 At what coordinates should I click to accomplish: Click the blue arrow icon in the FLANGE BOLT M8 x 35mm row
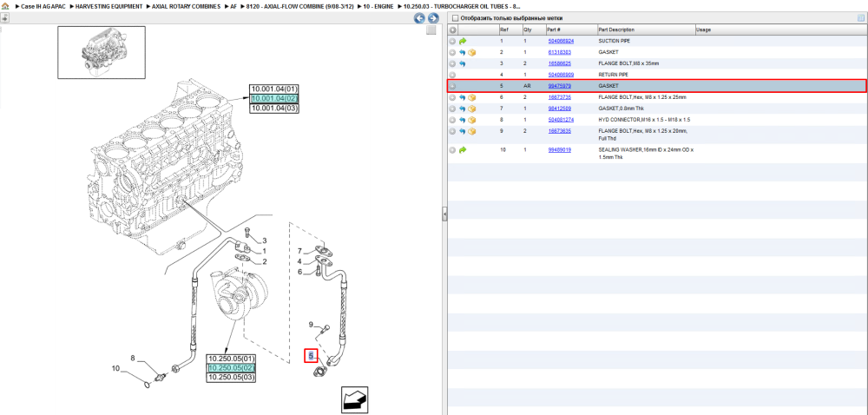pyautogui.click(x=463, y=63)
